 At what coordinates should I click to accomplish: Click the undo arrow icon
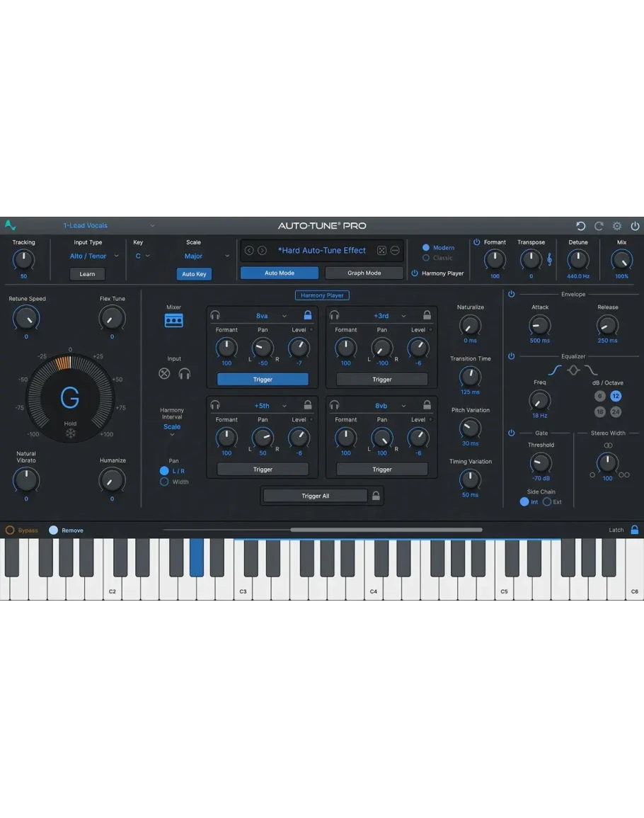(x=580, y=226)
